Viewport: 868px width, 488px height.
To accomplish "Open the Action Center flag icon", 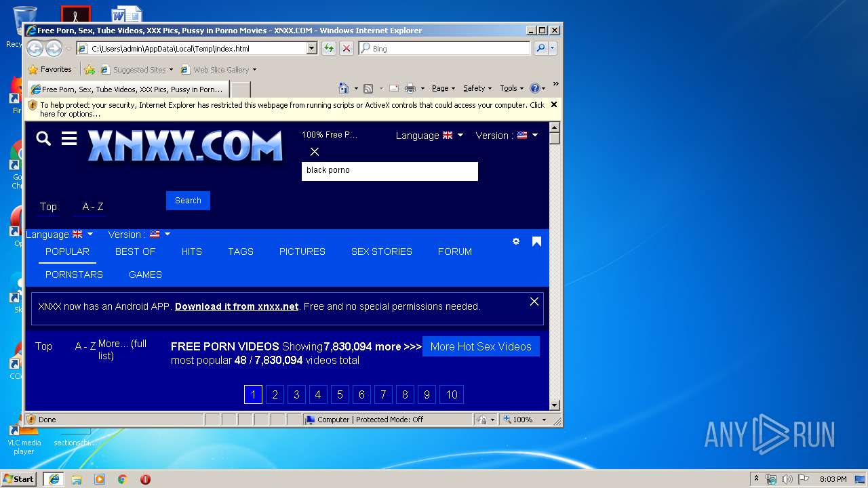I will (x=804, y=479).
